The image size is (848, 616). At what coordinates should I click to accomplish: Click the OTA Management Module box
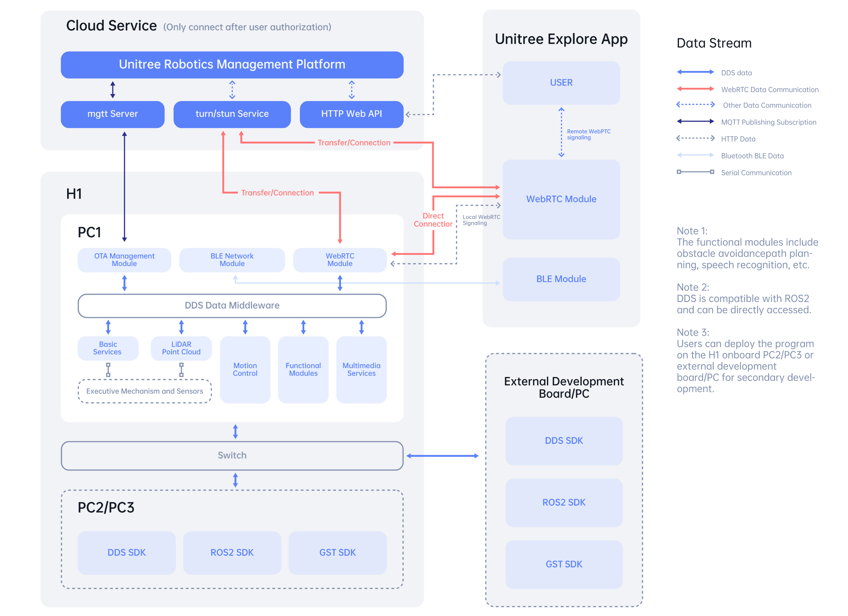coord(124,260)
